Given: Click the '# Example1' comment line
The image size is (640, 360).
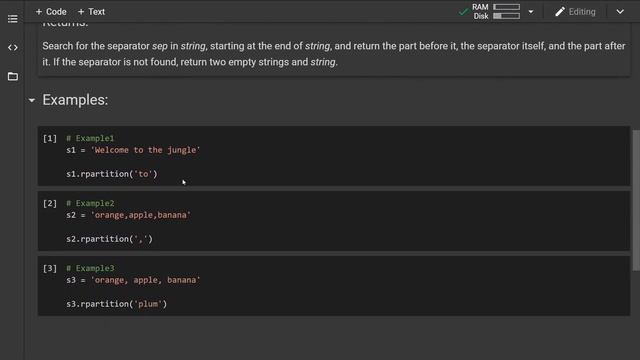Looking at the screenshot, I should tap(90, 138).
